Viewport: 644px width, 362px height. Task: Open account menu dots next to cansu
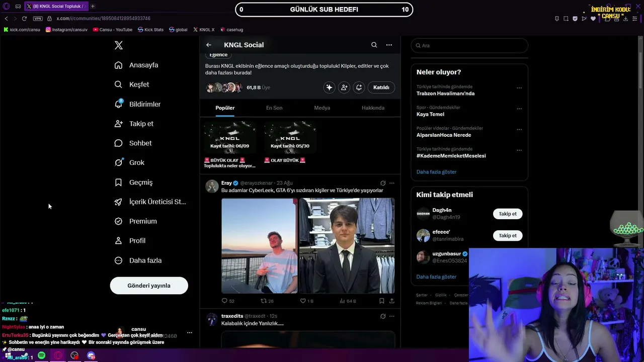(190, 333)
